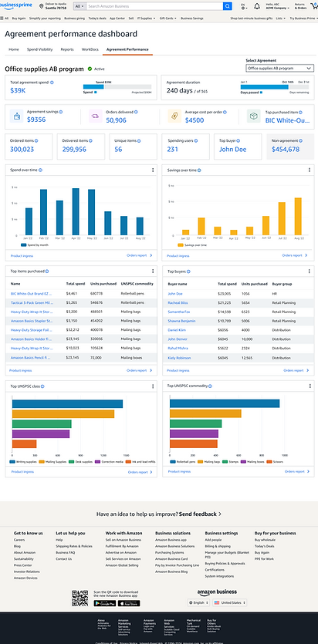Open the All hamburger menu
This screenshot has width=318, height=644.
pyautogui.click(x=5, y=18)
